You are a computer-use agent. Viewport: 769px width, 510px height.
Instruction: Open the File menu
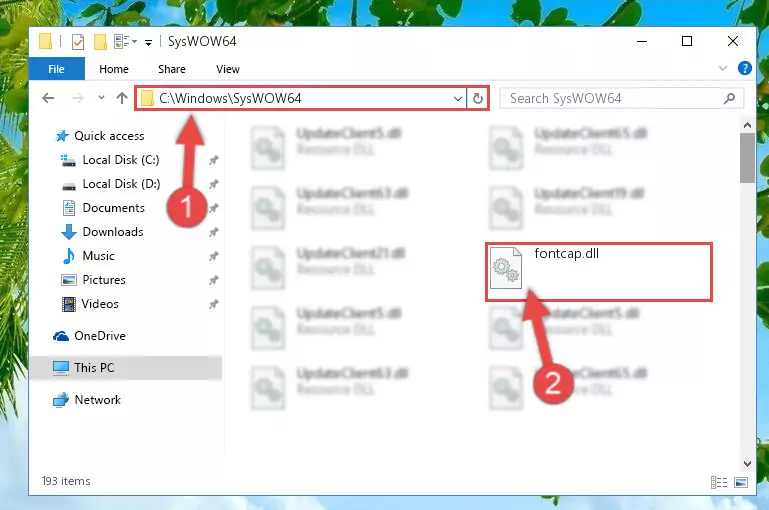56,69
